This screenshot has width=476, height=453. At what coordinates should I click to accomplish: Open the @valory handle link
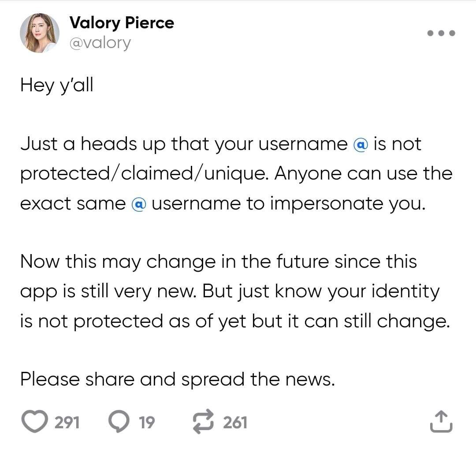tap(100, 43)
